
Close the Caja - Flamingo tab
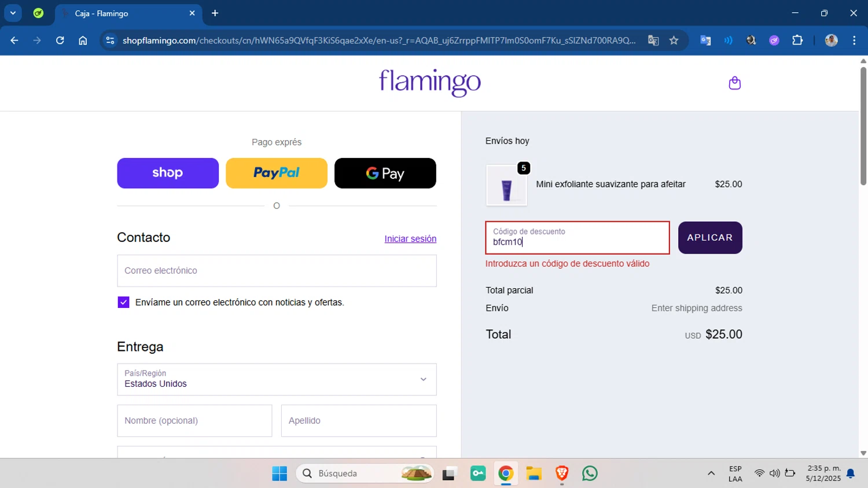pyautogui.click(x=192, y=13)
